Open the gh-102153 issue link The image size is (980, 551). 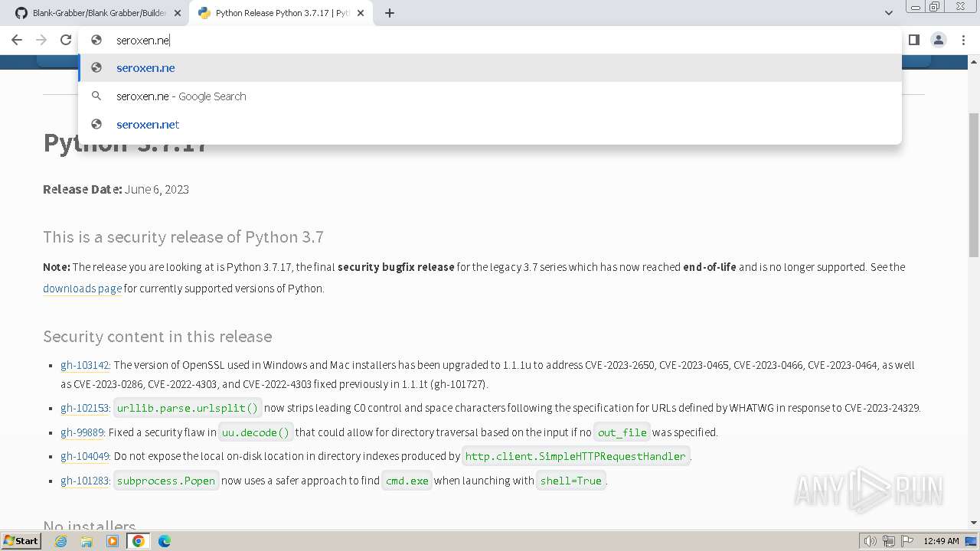click(x=85, y=408)
